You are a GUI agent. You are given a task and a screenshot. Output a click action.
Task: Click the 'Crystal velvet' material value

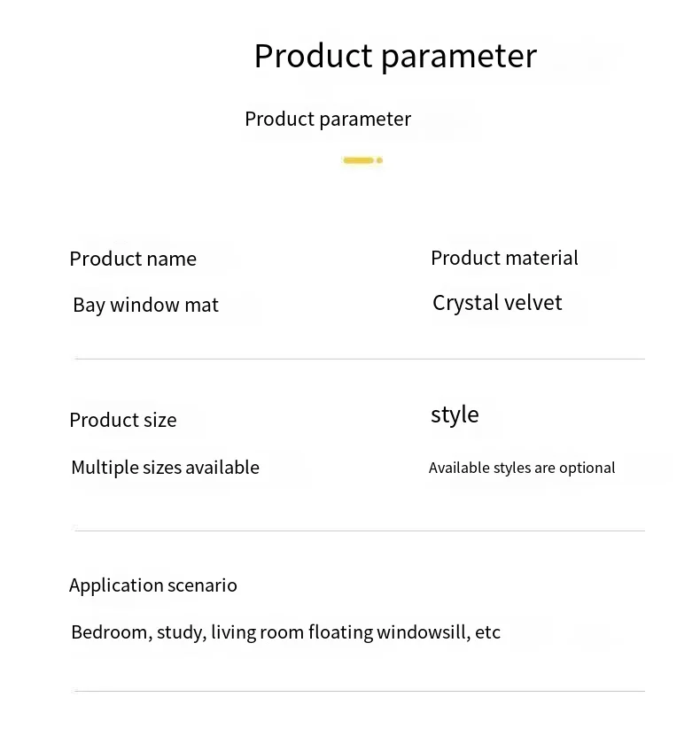click(x=497, y=303)
